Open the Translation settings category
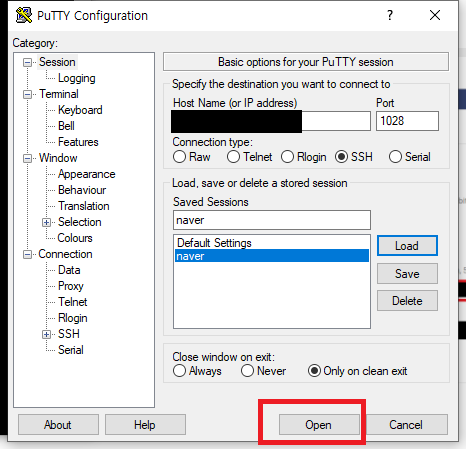Image resolution: width=466 pixels, height=449 pixels. (84, 206)
